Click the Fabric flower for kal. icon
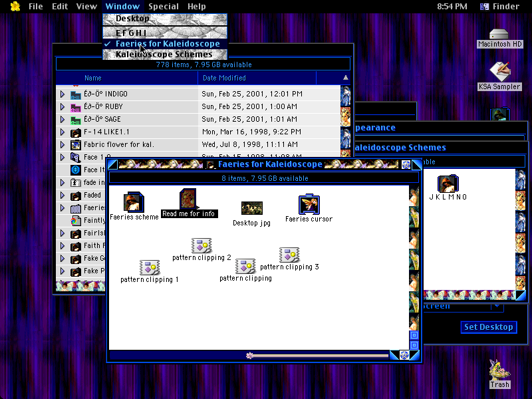 (75, 145)
